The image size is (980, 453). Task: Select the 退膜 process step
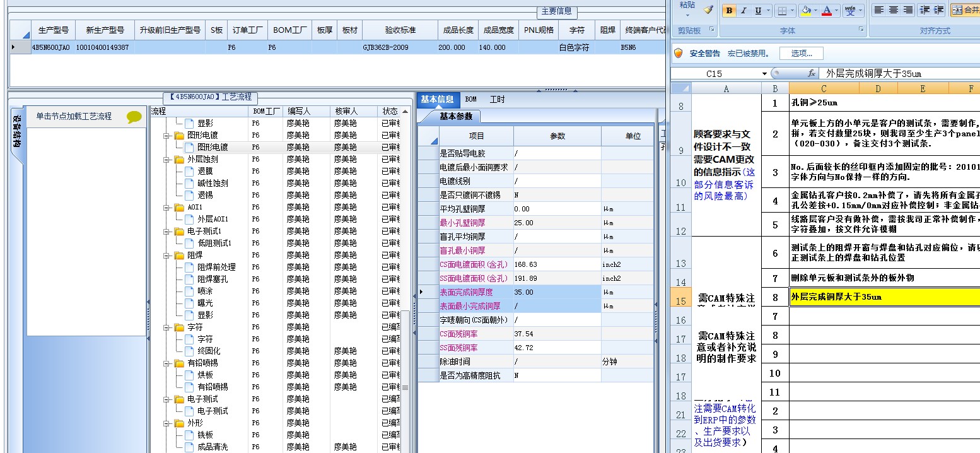coord(205,172)
